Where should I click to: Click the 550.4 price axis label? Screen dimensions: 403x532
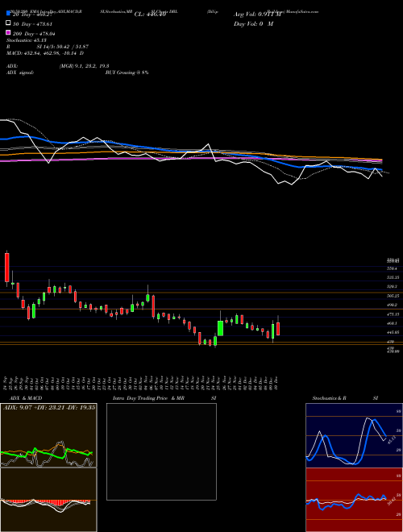click(393, 268)
